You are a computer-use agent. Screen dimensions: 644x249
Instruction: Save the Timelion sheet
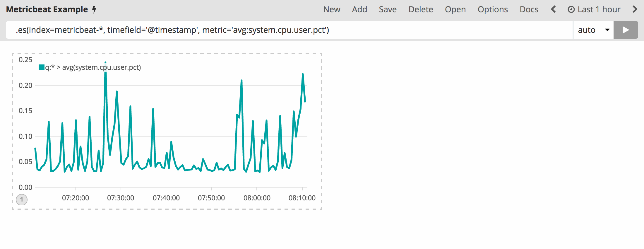point(388,10)
